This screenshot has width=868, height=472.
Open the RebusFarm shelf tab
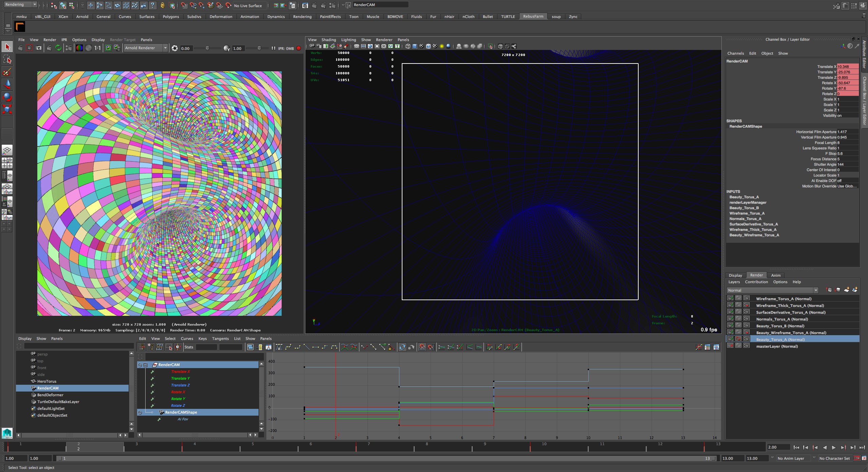click(533, 16)
